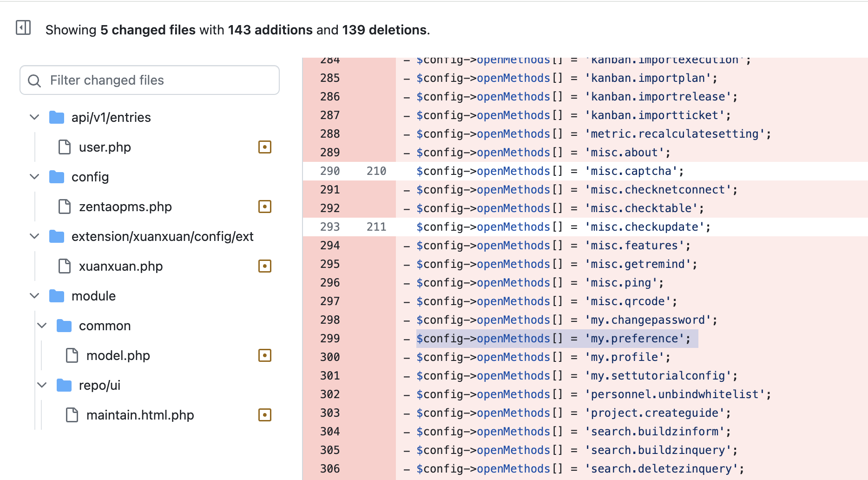Image resolution: width=868 pixels, height=480 pixels.
Task: Click line number 299 in diff
Action: (x=330, y=339)
